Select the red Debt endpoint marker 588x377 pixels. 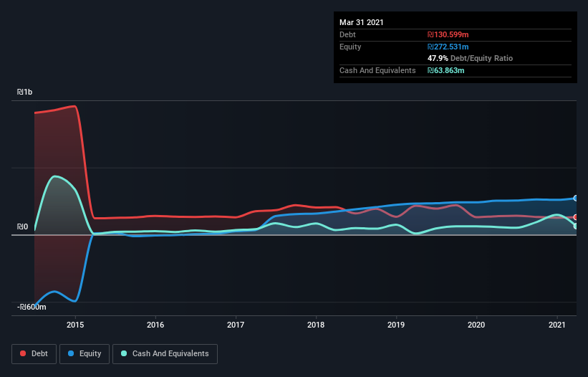click(x=576, y=217)
